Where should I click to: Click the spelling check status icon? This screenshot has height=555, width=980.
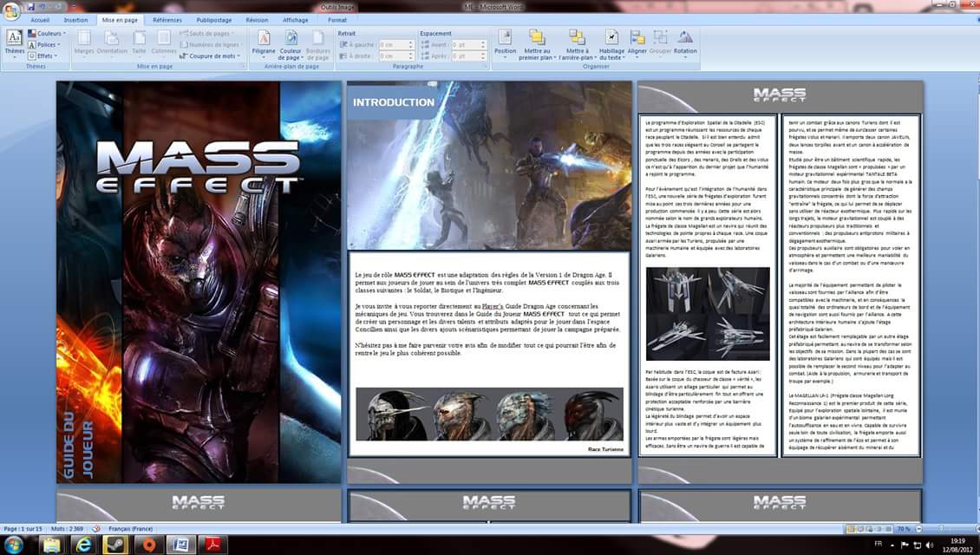coord(96,529)
